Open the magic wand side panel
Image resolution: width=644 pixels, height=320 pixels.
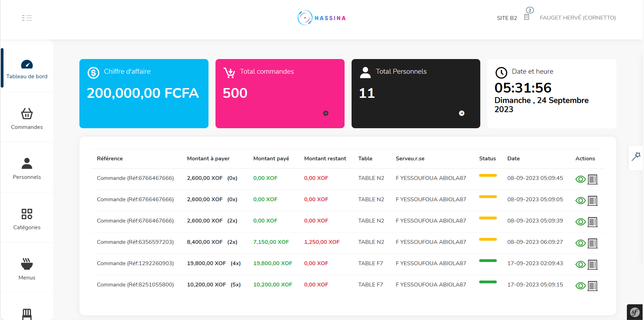pyautogui.click(x=636, y=157)
